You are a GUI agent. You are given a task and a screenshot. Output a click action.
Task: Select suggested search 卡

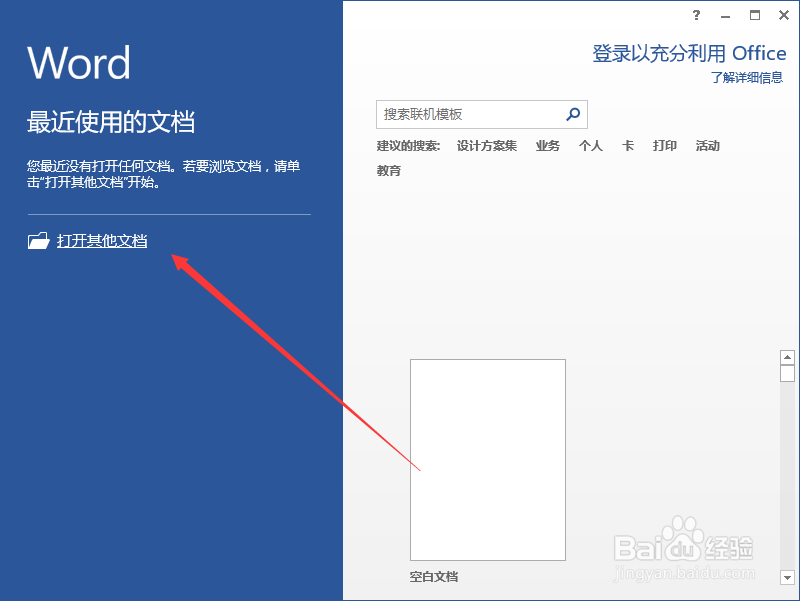click(x=628, y=146)
